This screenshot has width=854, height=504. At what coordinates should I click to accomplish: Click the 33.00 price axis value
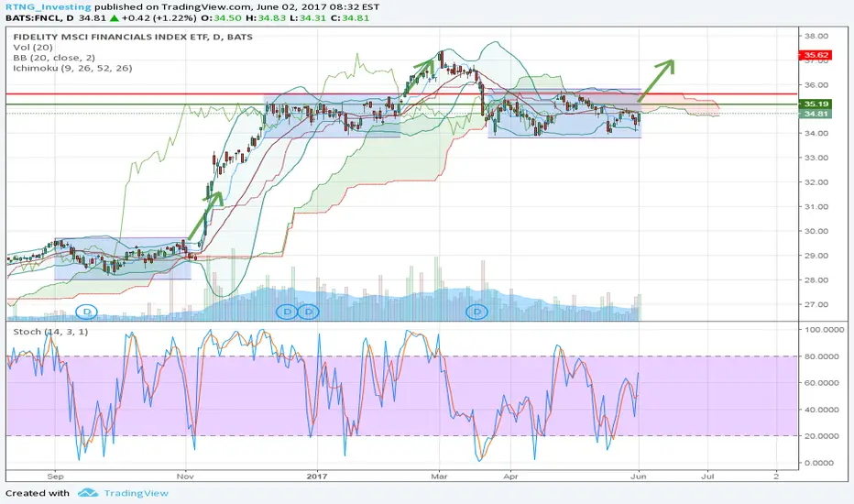[816, 158]
